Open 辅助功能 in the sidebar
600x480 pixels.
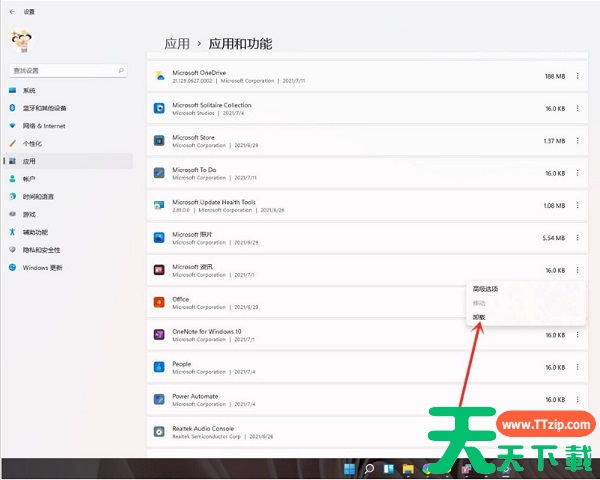tap(68, 232)
